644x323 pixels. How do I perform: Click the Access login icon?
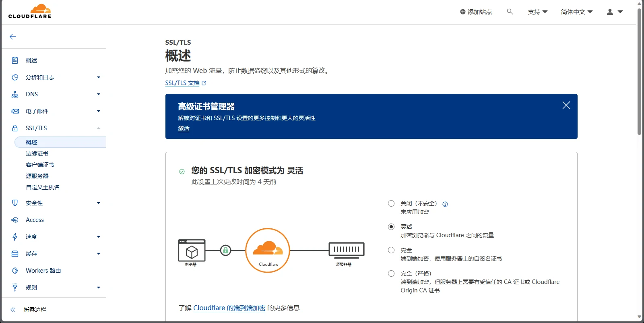(x=15, y=220)
